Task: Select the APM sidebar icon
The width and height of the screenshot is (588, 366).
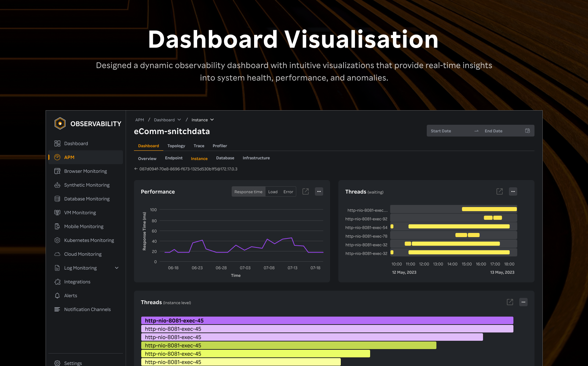Action: tap(57, 157)
